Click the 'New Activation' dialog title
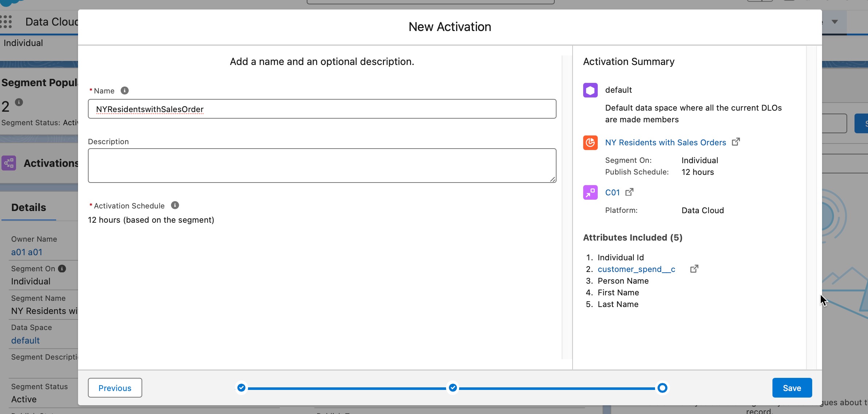This screenshot has height=414, width=868. point(450,27)
